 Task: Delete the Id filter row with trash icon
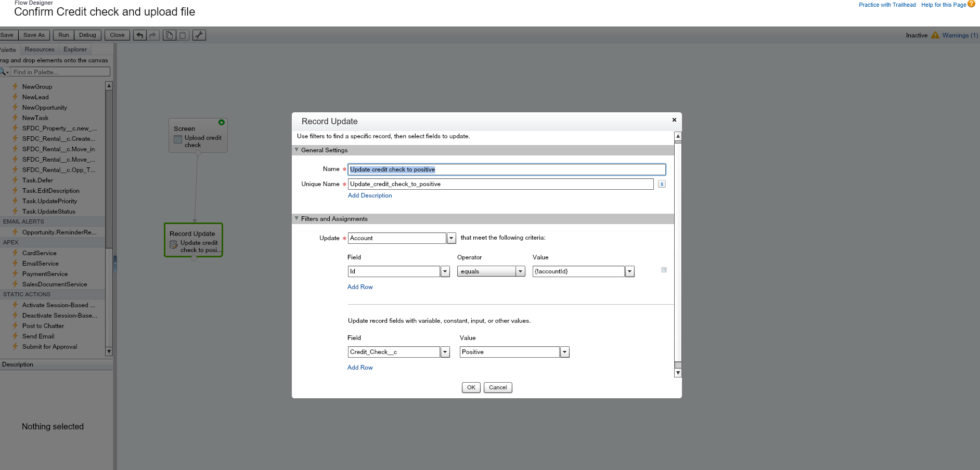click(664, 270)
